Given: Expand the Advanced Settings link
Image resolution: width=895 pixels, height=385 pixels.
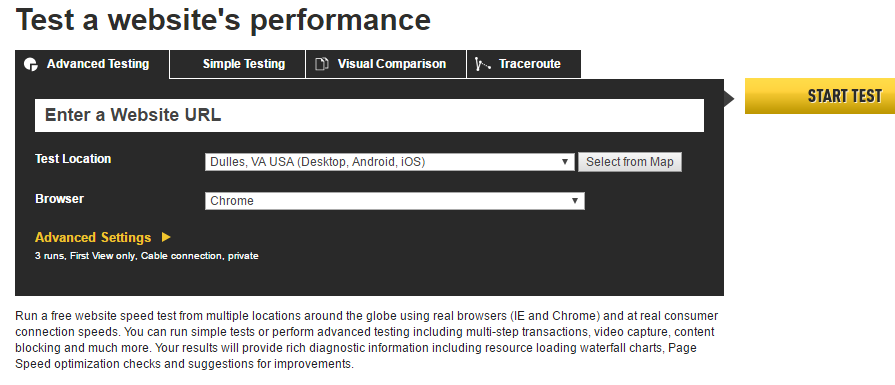Looking at the screenshot, I should pos(93,237).
